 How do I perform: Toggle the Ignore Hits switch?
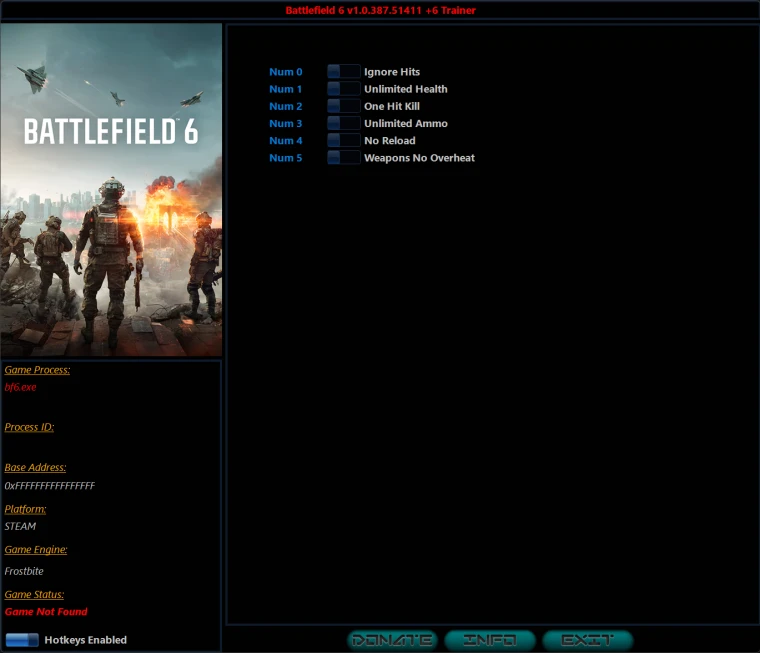343,72
